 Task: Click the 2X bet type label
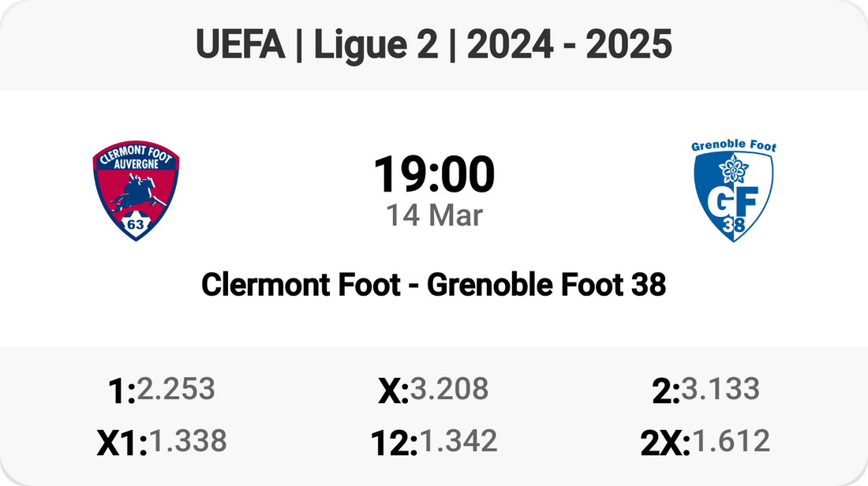coord(664,443)
